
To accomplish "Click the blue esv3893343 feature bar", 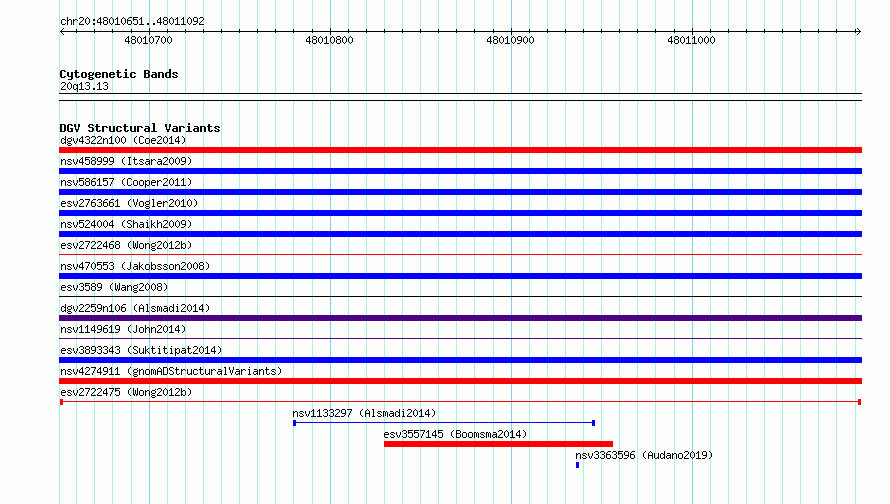I will tap(460, 360).
